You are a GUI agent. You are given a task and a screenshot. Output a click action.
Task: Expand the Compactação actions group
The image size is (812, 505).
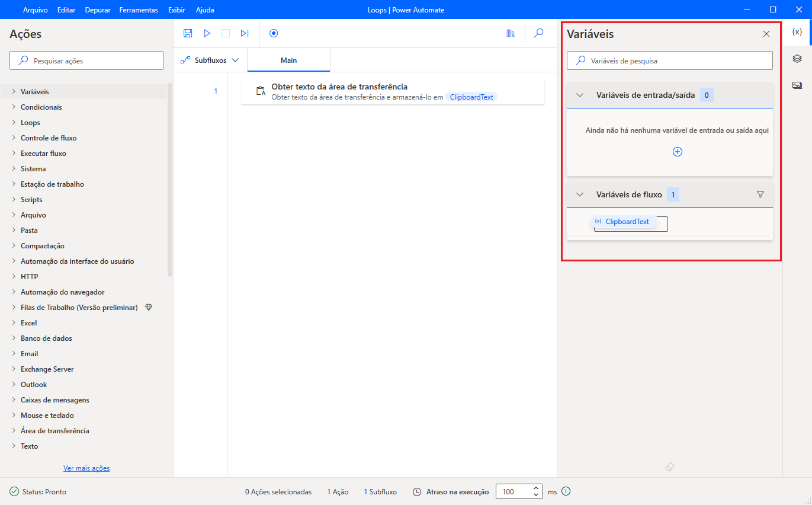14,246
